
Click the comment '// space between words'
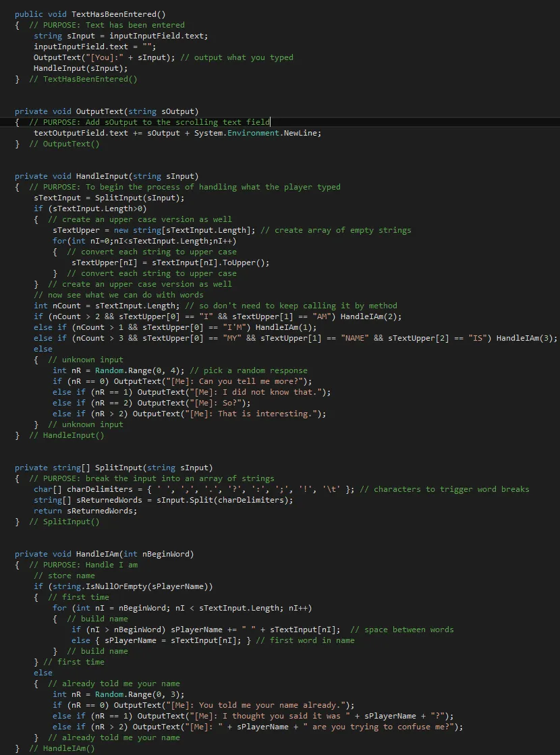401,630
